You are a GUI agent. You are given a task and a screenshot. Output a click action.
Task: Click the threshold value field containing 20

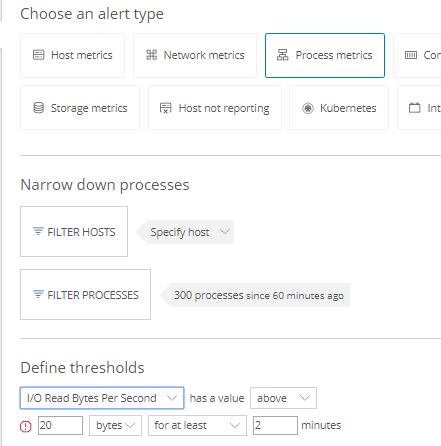tap(60, 425)
